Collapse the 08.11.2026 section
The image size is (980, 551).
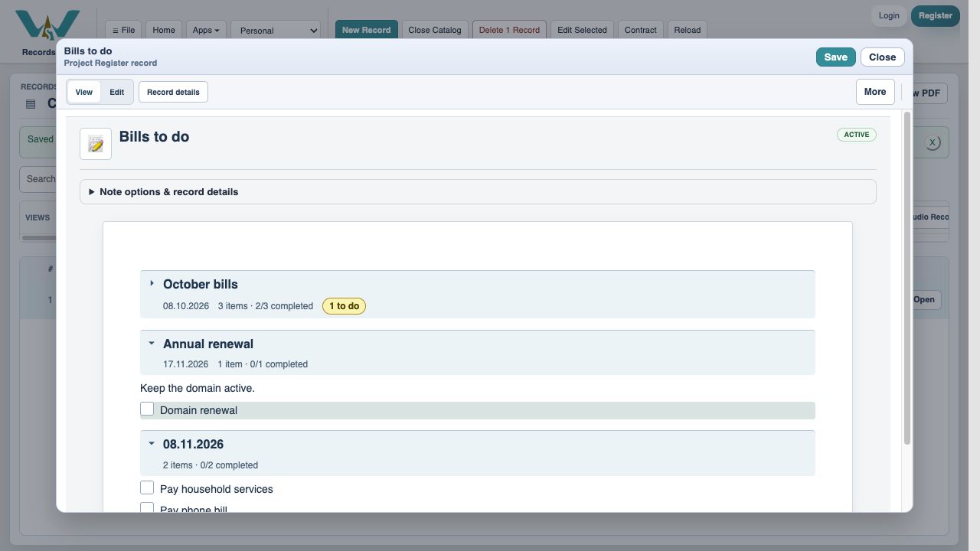click(152, 444)
